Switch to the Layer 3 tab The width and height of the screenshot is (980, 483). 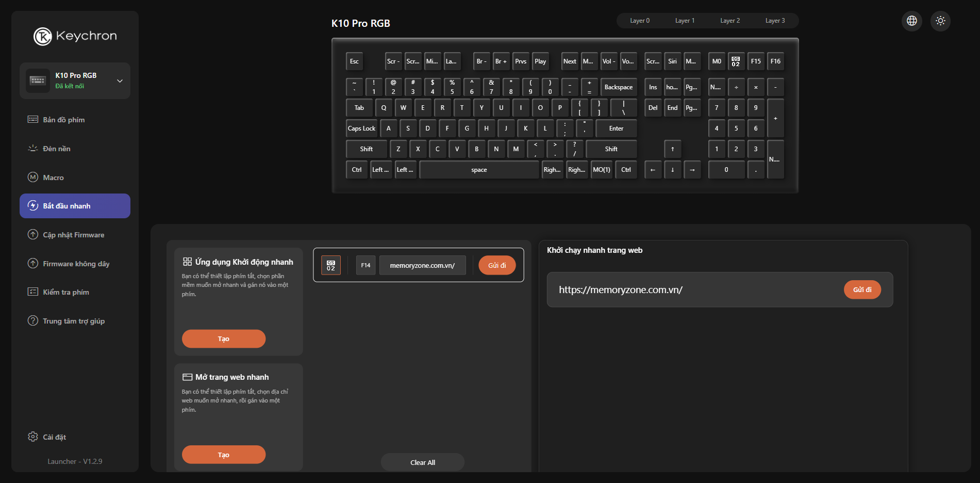tap(775, 21)
